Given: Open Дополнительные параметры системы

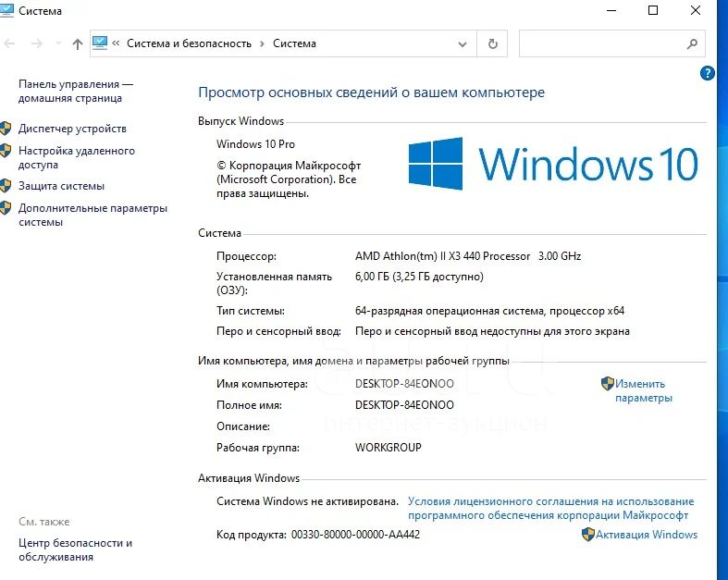Looking at the screenshot, I should coord(93,215).
